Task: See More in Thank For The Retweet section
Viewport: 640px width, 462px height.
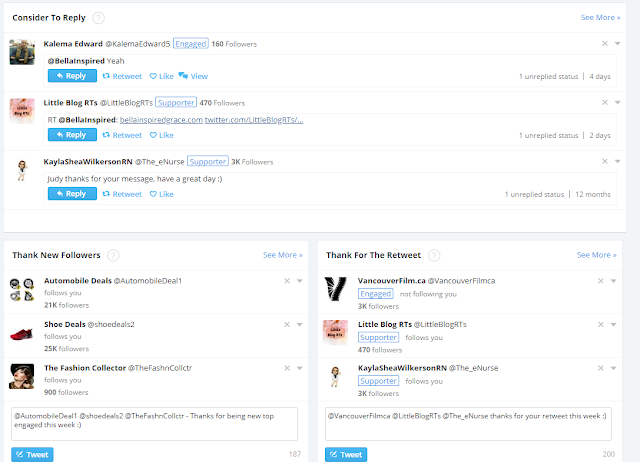Action: click(596, 255)
